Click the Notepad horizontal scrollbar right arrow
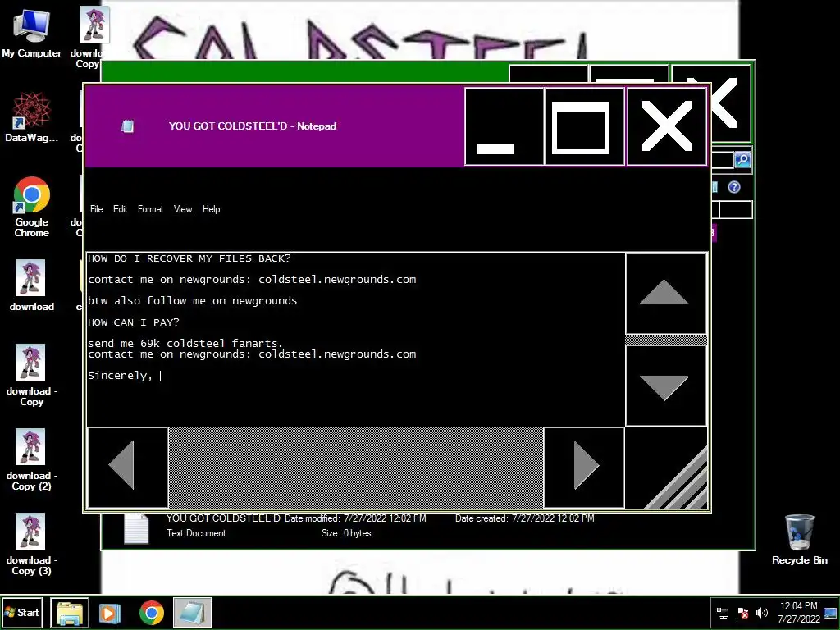 [584, 467]
